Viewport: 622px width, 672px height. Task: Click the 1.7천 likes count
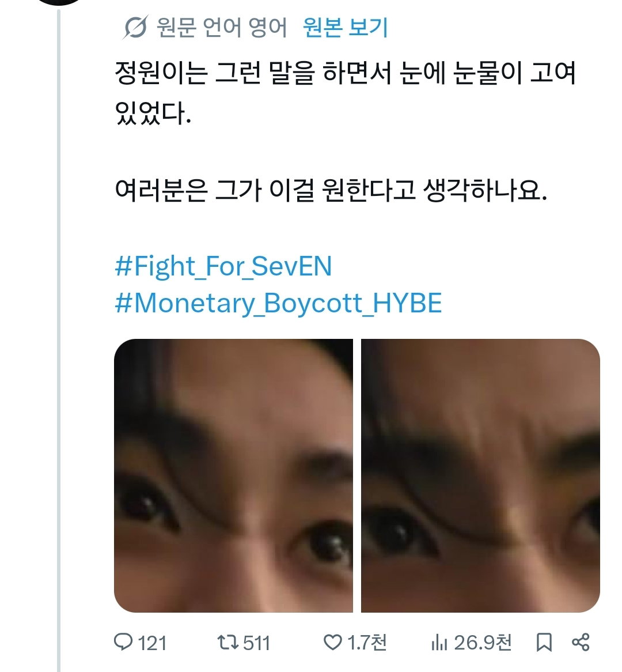click(367, 643)
